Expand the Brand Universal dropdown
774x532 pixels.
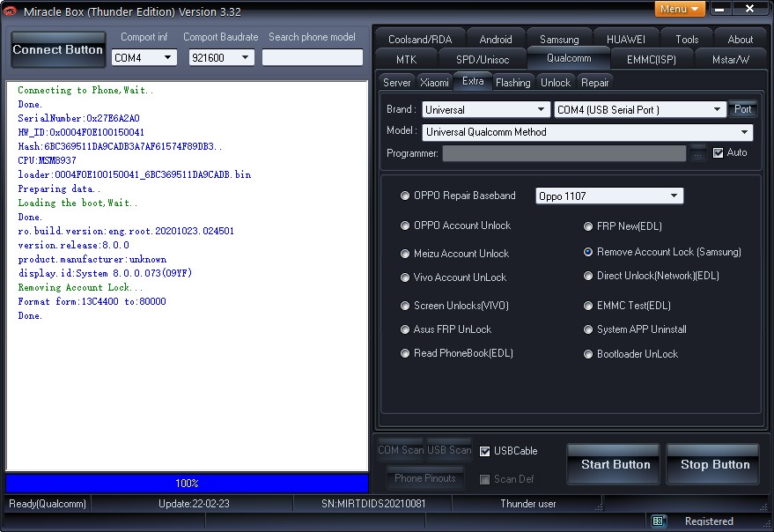[x=541, y=110]
